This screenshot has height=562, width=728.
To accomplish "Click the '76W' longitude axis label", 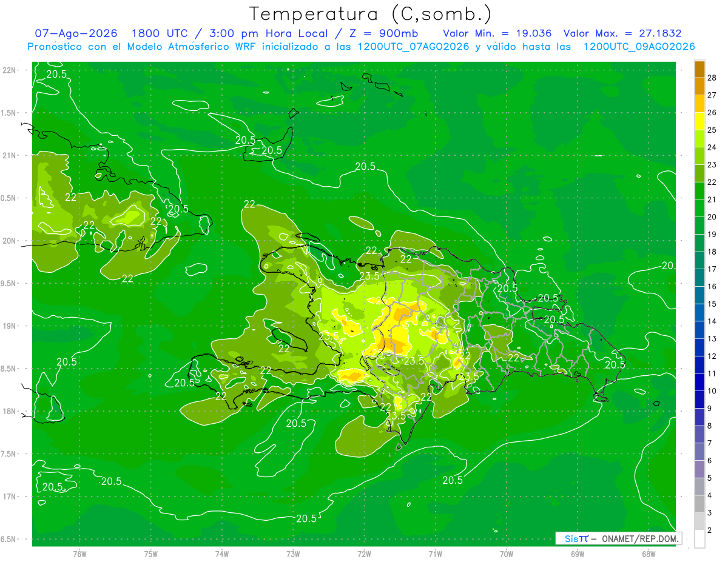I will point(79,554).
